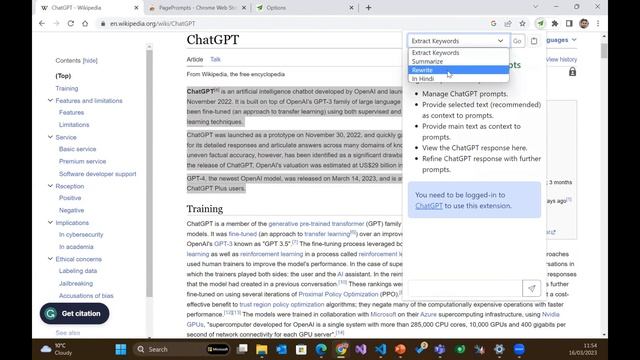The width and height of the screenshot is (640, 360).
Task: Follow the ChatGPT login link in popup
Action: pyautogui.click(x=429, y=206)
